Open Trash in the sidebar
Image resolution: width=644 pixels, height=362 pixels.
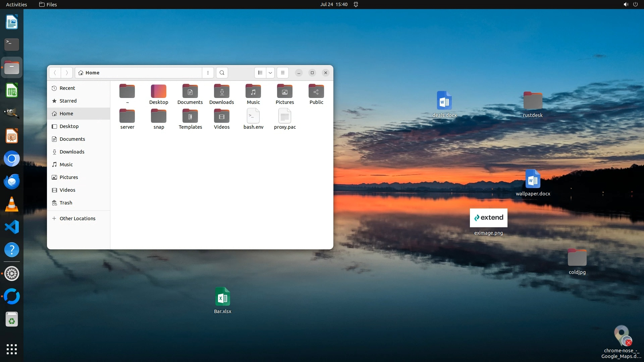(66, 203)
